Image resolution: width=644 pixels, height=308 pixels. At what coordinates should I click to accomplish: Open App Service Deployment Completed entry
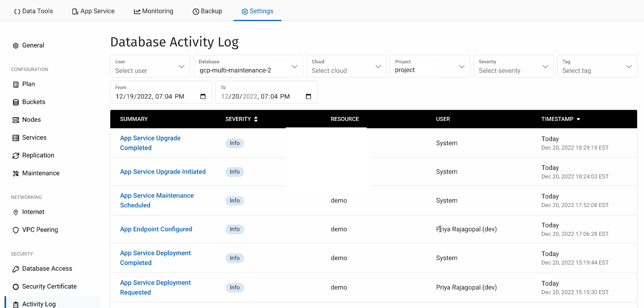click(x=155, y=258)
